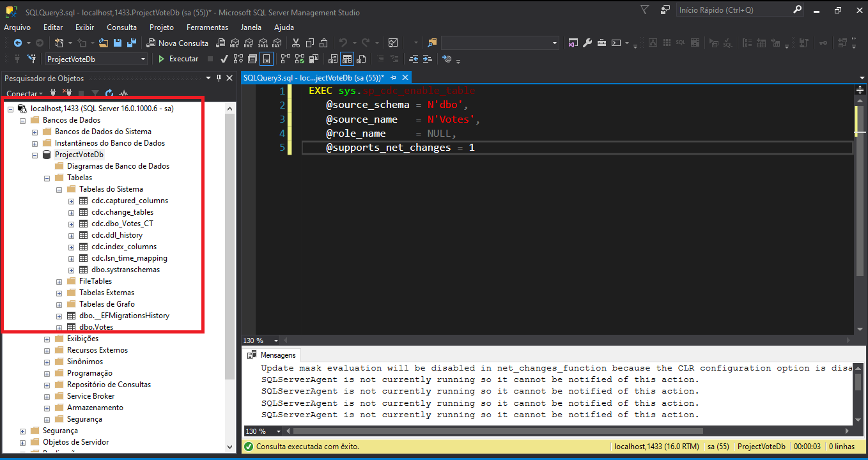Image resolution: width=868 pixels, height=460 pixels.
Task: Click the Connect plug icon in Object Explorer
Action: pyautogui.click(x=53, y=93)
